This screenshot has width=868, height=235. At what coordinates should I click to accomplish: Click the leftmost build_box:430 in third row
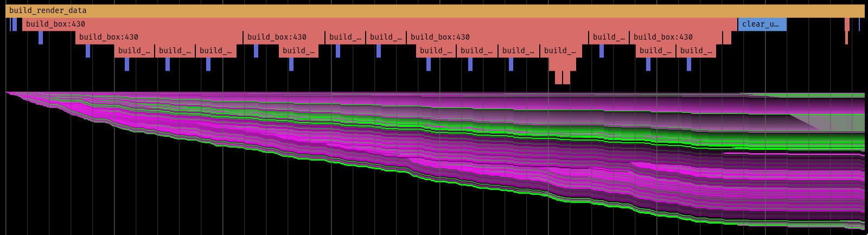pos(158,37)
